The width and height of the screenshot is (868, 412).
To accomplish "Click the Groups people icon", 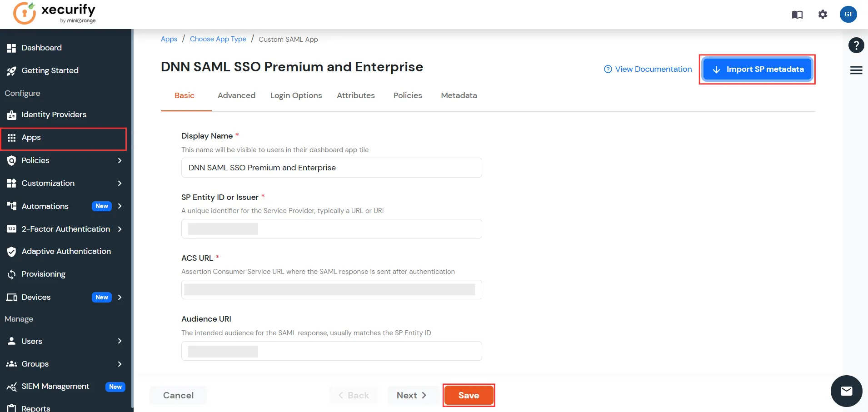I will [x=11, y=364].
